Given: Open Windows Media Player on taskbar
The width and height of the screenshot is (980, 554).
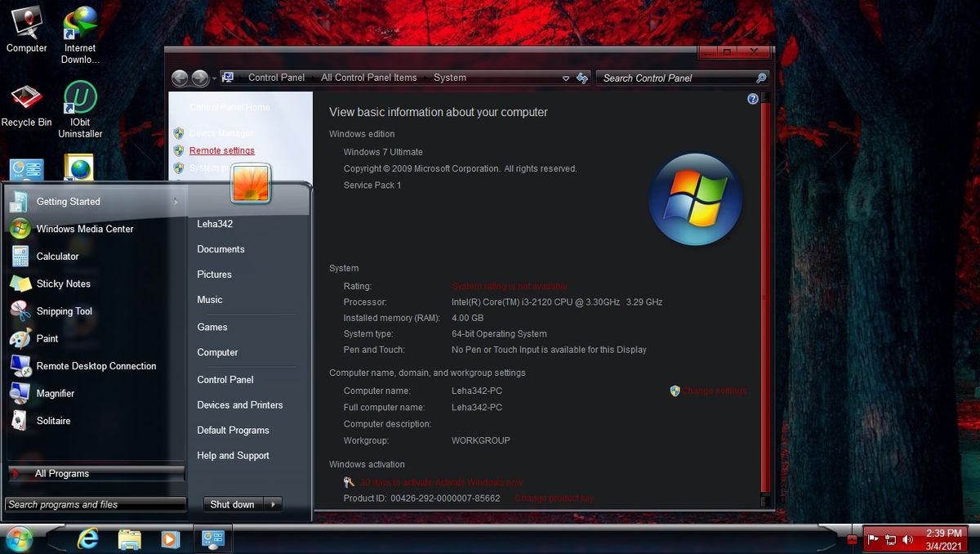Looking at the screenshot, I should tap(170, 539).
